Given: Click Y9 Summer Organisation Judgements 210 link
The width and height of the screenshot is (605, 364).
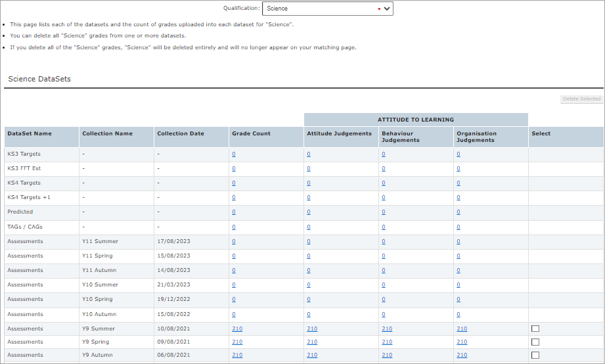Looking at the screenshot, I should click(x=462, y=329).
